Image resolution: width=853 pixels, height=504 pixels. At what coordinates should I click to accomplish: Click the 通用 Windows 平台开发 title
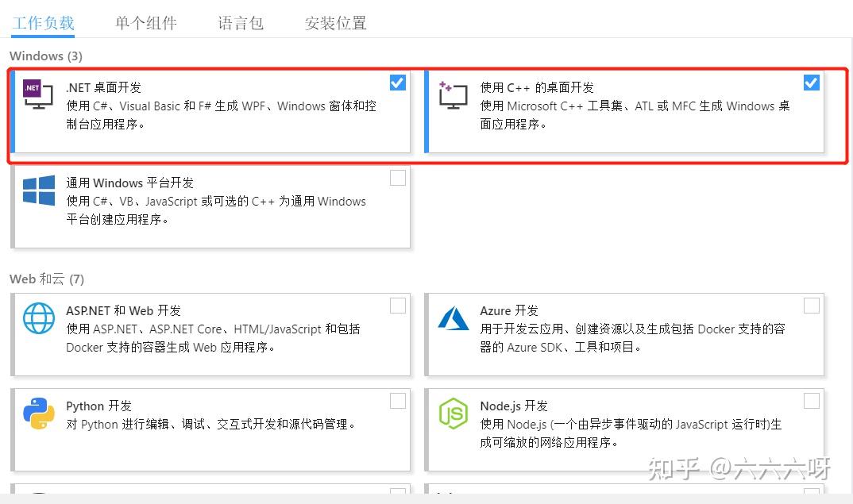point(129,183)
